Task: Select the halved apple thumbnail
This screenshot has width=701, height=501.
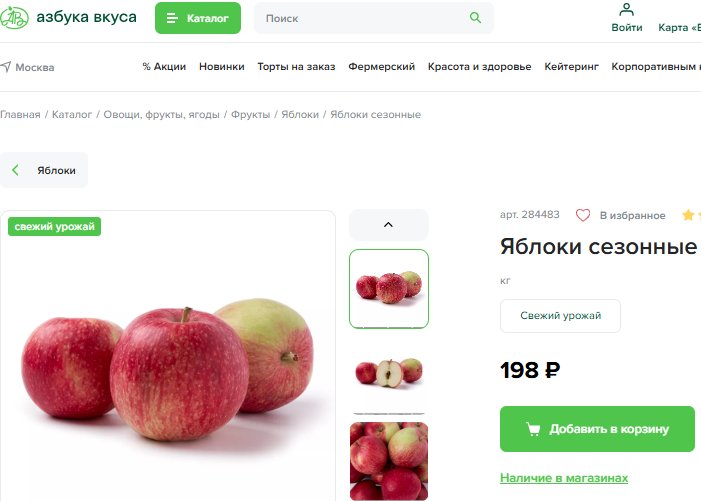Action: 389,372
